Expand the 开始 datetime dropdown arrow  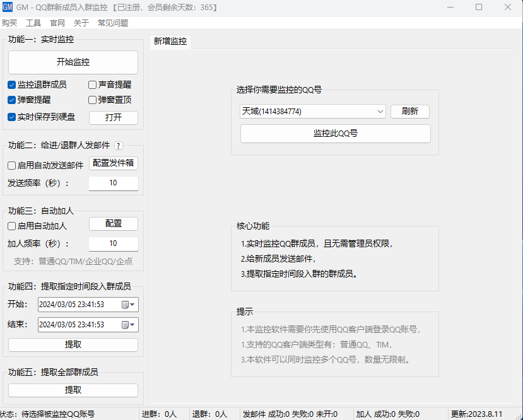pyautogui.click(x=133, y=305)
